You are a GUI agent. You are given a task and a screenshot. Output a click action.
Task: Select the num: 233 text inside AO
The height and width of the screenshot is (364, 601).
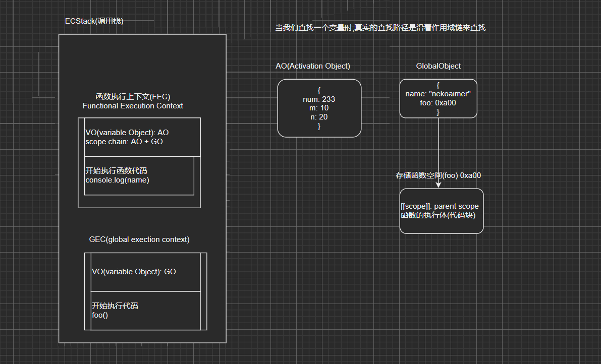click(x=319, y=99)
